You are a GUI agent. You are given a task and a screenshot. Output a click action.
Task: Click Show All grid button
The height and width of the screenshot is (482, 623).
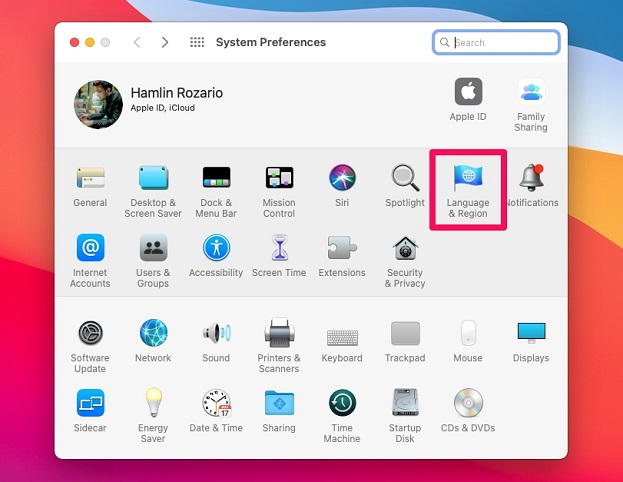197,42
